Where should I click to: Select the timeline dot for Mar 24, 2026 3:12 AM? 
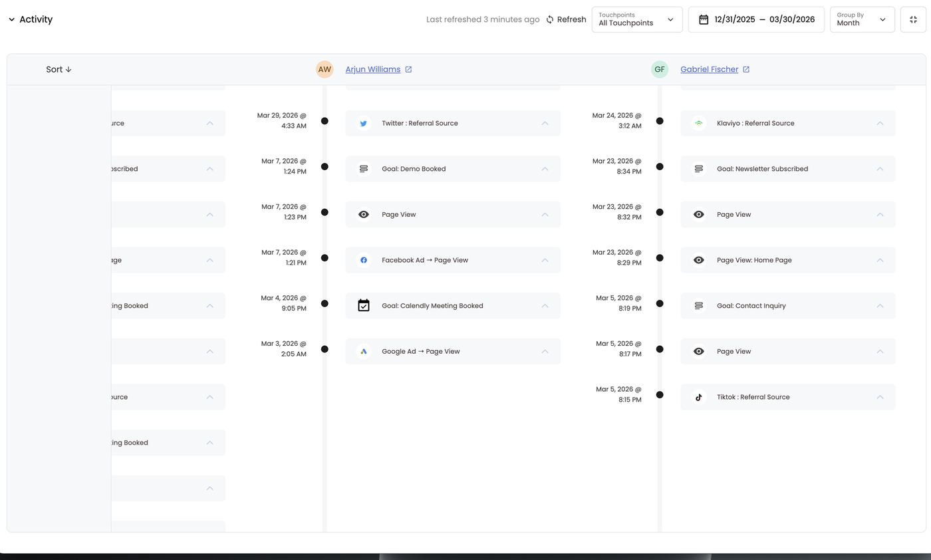coord(660,121)
